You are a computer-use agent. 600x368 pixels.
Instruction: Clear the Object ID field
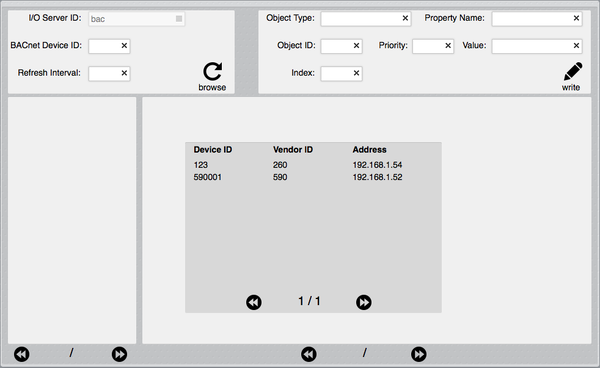click(356, 46)
